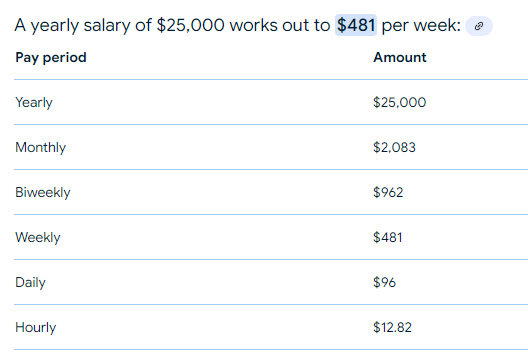Click the $962 biweekly amount
The width and height of the screenshot is (528, 361).
(x=388, y=192)
